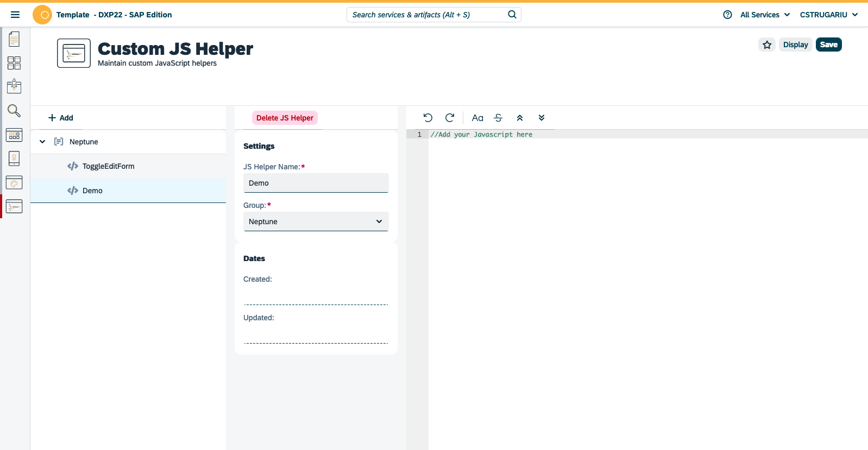Open the paint palette theme icon in sidebar
Screen dimensions: 868x450
tap(14, 183)
